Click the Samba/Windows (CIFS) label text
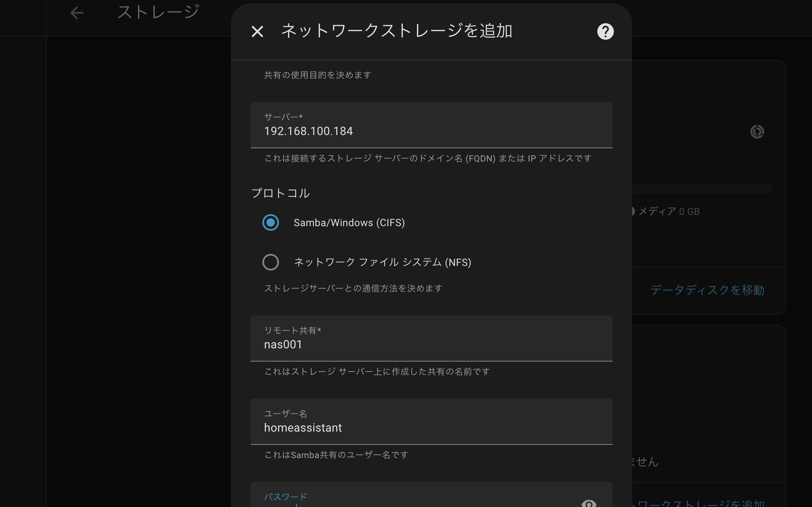812x507 pixels. click(349, 223)
